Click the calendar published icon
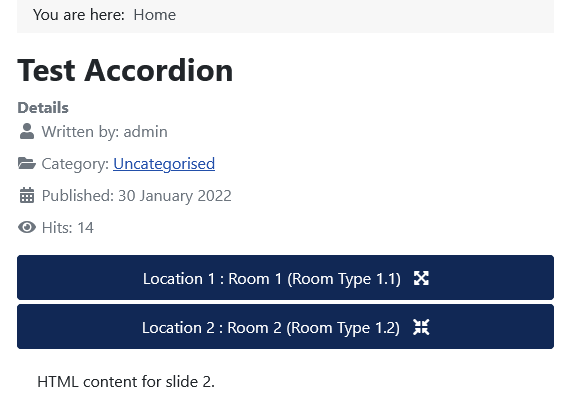This screenshot has height=402, width=565. 27,195
